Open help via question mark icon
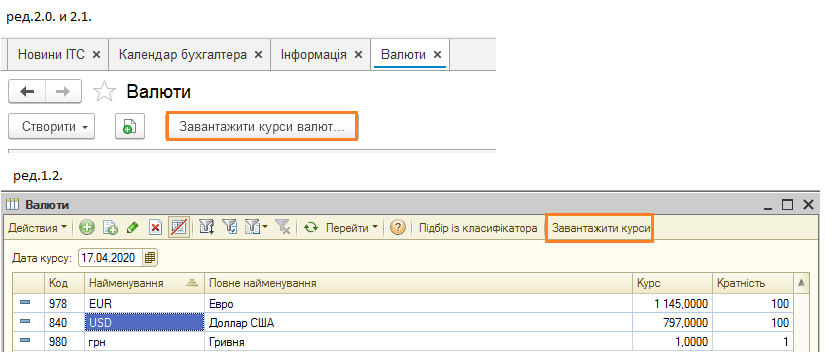The width and height of the screenshot is (832, 364). pos(398,228)
